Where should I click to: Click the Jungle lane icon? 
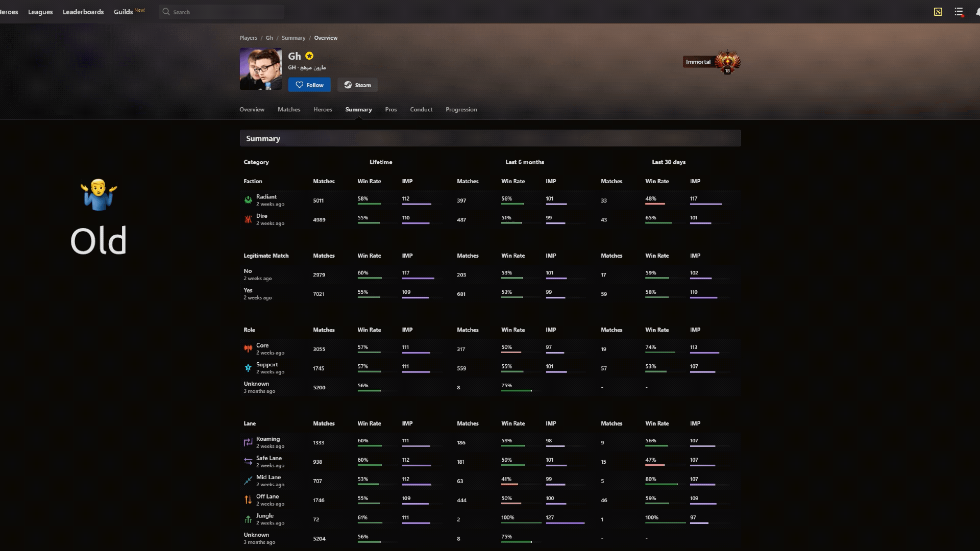coord(248,519)
